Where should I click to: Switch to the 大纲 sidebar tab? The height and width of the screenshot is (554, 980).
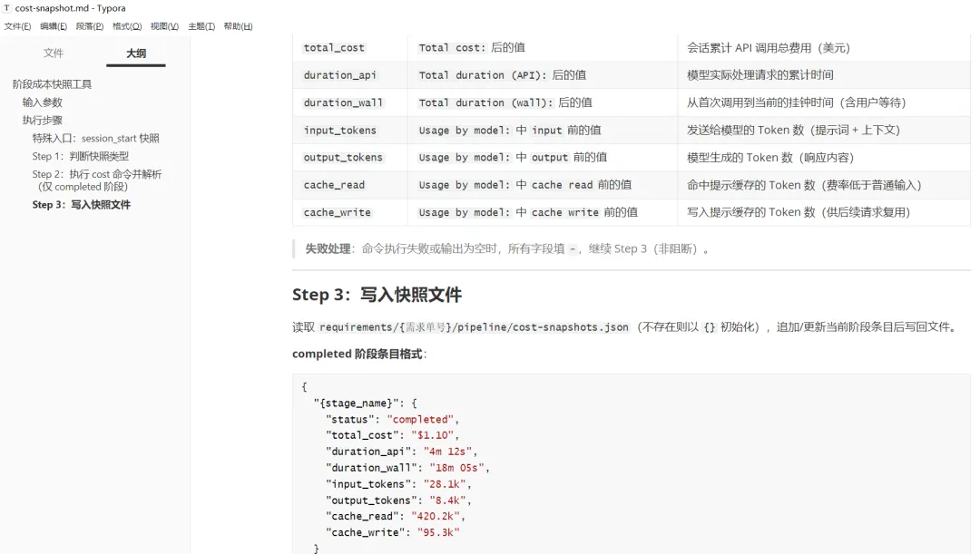[x=136, y=53]
